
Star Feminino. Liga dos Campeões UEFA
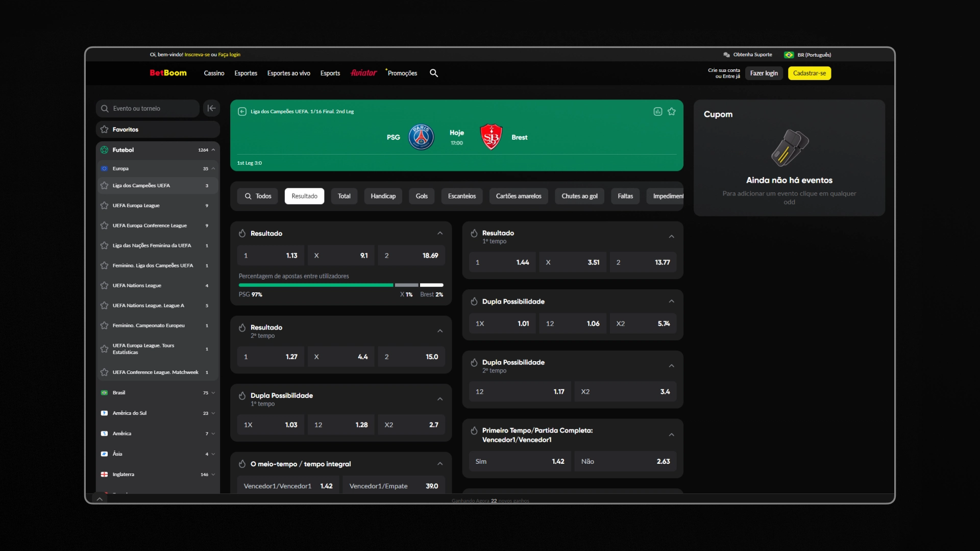tap(105, 265)
